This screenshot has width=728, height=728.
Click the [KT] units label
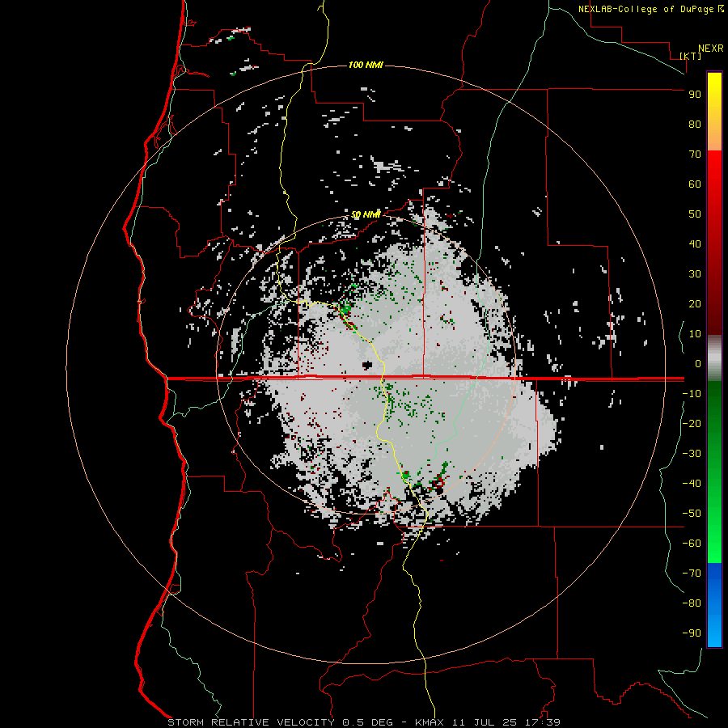click(x=691, y=56)
